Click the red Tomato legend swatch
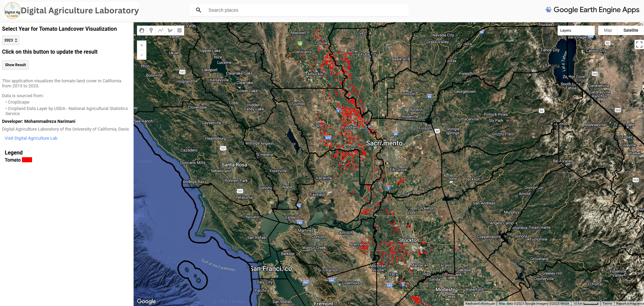 pyautogui.click(x=27, y=160)
